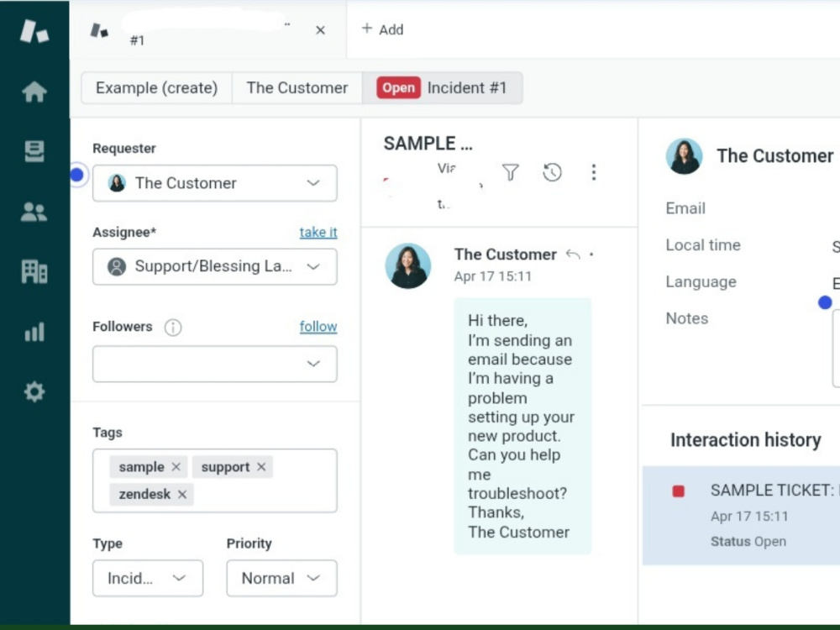The height and width of the screenshot is (630, 840).
Task: Click the Local time label
Action: 703,245
